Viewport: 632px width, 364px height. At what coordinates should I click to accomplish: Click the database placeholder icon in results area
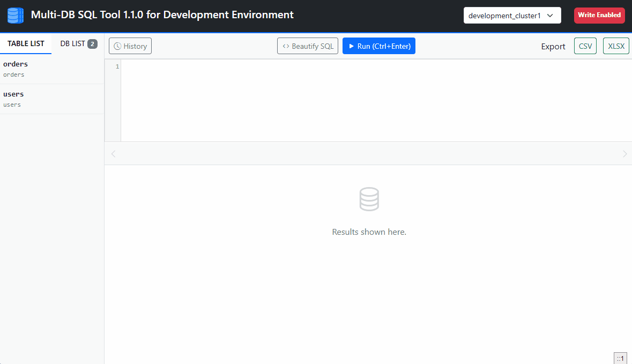[x=369, y=198]
